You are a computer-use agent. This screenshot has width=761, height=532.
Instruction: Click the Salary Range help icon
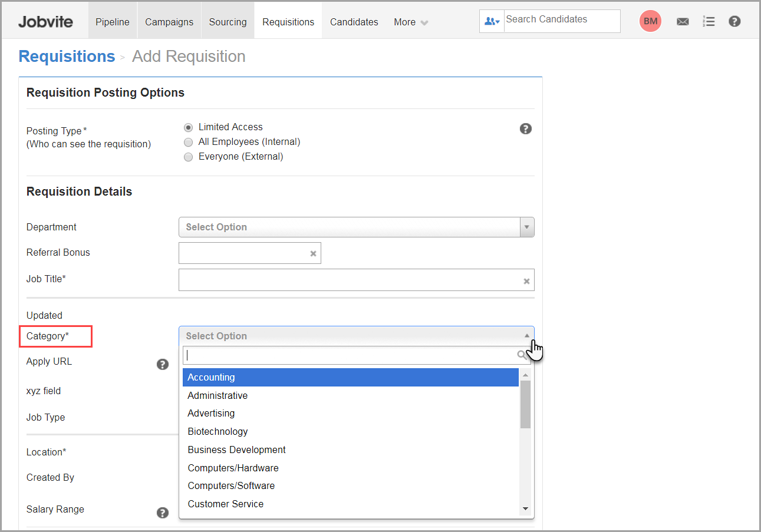[x=163, y=513]
